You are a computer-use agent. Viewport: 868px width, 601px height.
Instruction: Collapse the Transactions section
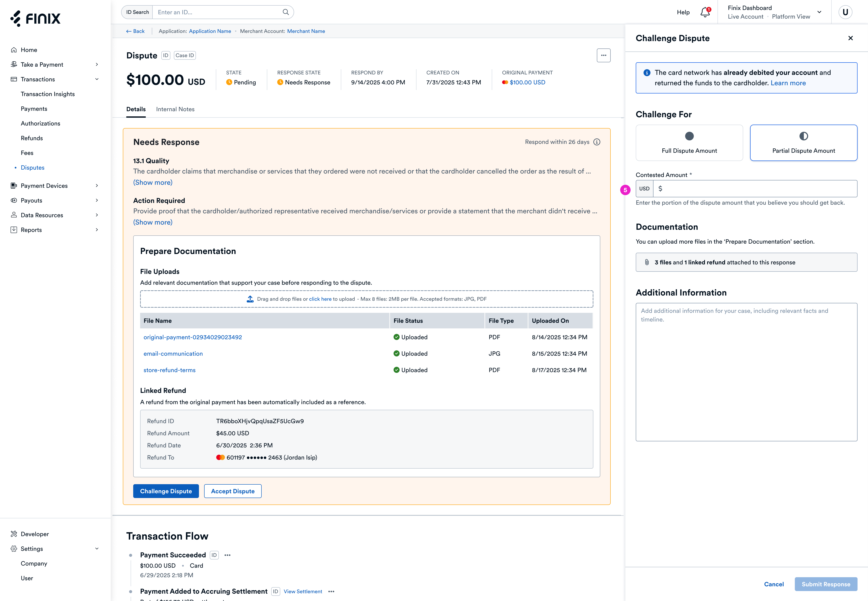(x=97, y=79)
